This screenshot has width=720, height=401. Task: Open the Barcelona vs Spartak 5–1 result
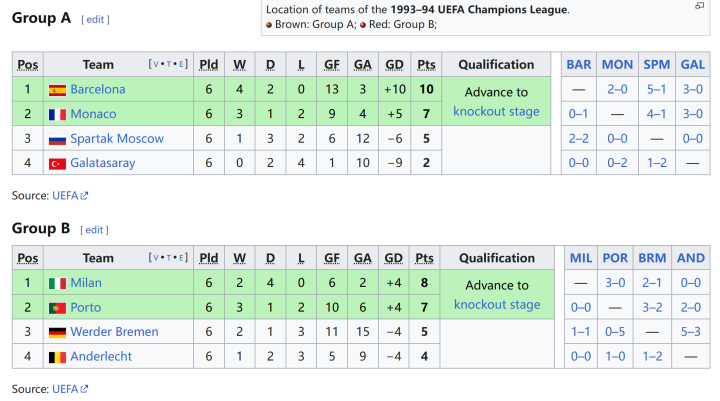click(x=657, y=89)
